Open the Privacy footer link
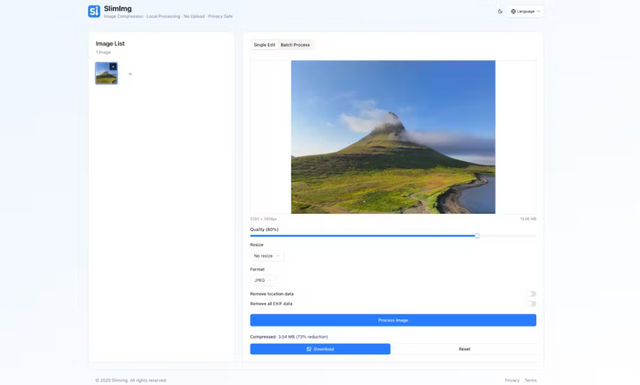The height and width of the screenshot is (385, 640). (x=512, y=380)
